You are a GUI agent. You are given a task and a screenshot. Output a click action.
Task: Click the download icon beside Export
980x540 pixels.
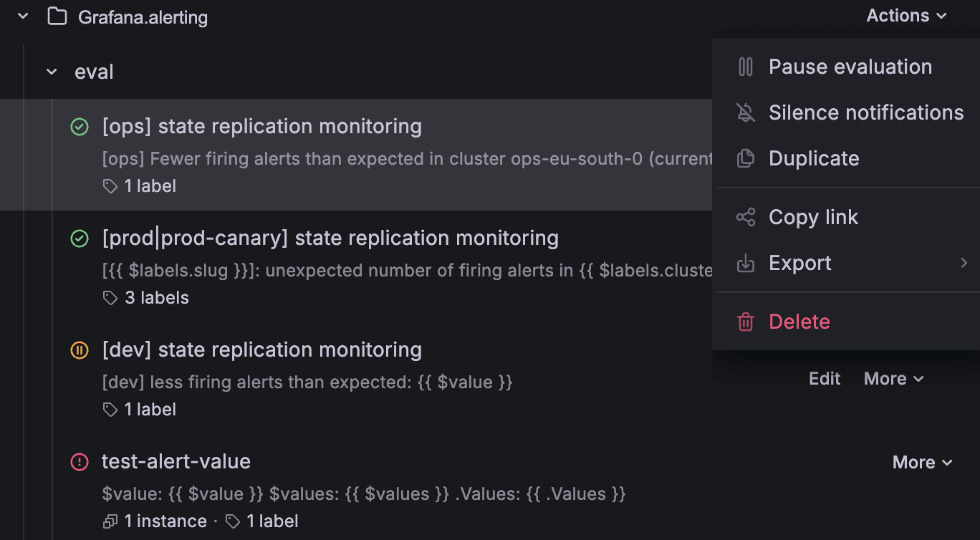745,262
